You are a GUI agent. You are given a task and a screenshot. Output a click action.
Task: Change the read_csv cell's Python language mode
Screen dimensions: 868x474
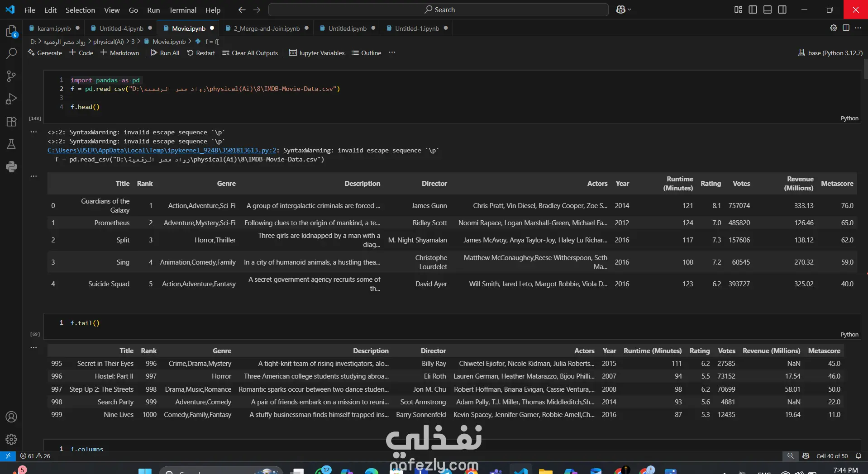coord(849,118)
